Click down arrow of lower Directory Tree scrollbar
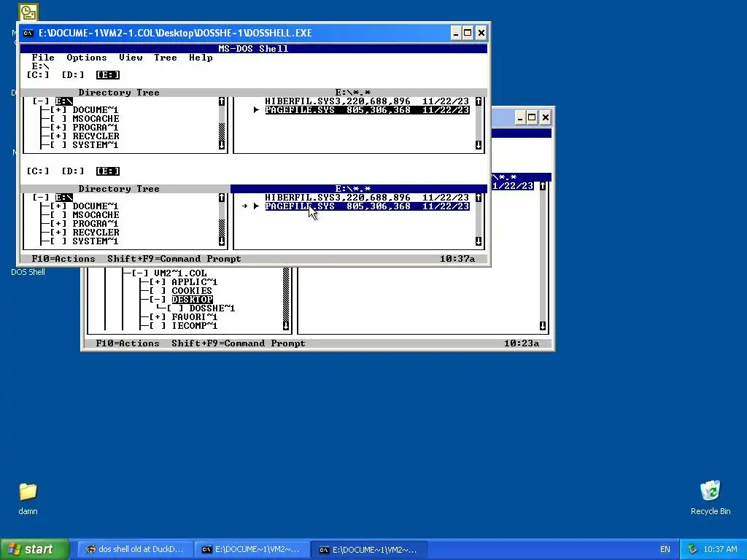747x560 pixels. (x=222, y=241)
